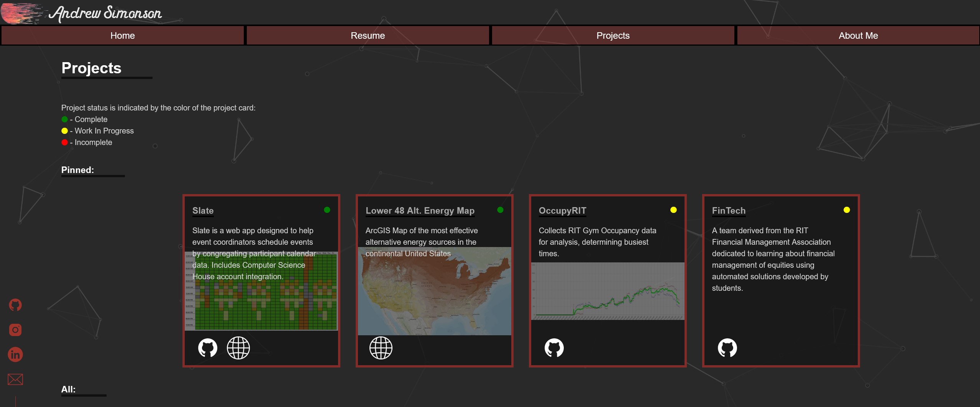
Task: Open Energy Map card's globe icon
Action: tap(381, 348)
